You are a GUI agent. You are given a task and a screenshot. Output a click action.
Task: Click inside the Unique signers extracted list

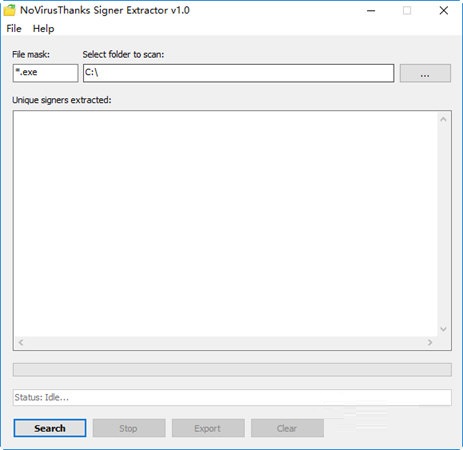pos(225,224)
